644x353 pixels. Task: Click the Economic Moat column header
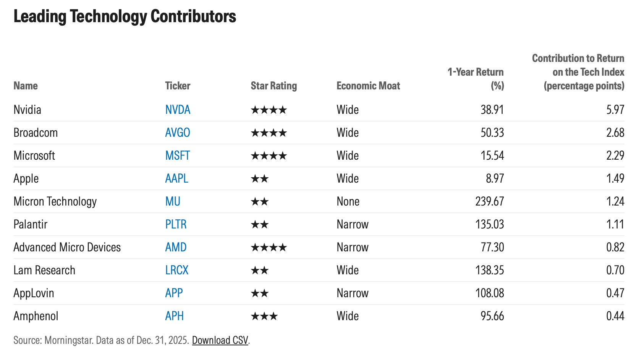coord(368,86)
